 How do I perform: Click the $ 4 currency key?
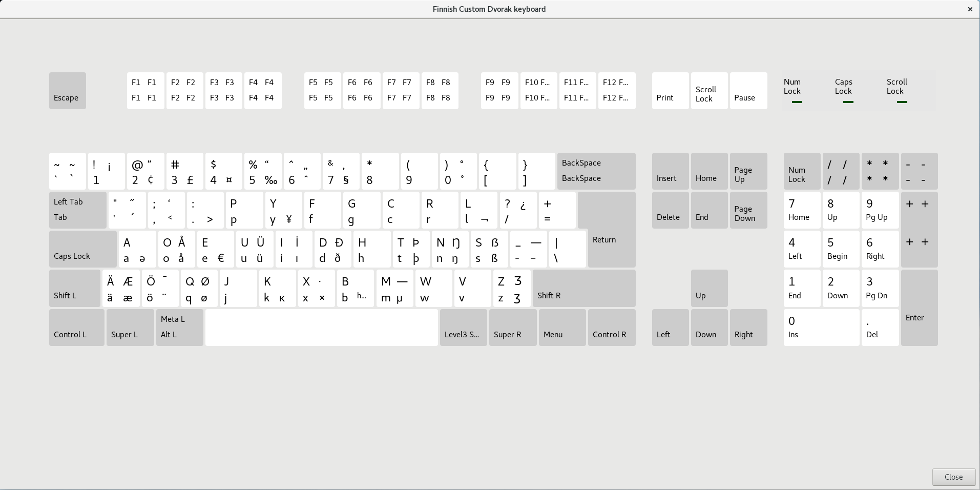click(x=224, y=171)
